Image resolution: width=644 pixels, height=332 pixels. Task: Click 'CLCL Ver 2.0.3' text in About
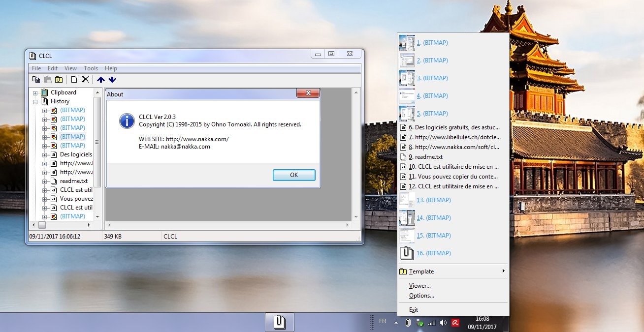(157, 117)
